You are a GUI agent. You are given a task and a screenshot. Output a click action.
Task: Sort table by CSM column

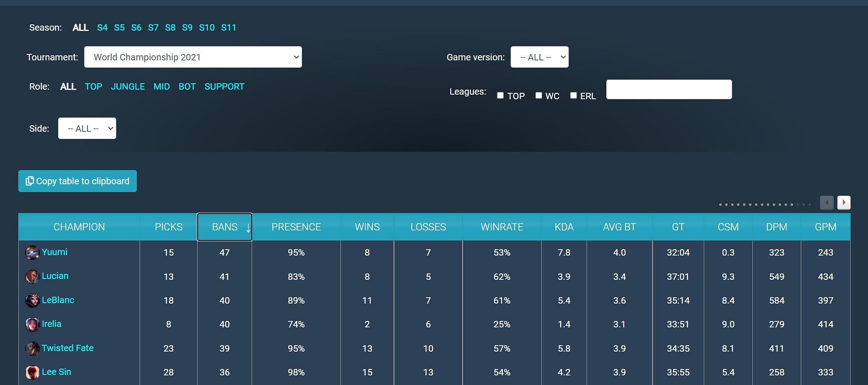[728, 227]
